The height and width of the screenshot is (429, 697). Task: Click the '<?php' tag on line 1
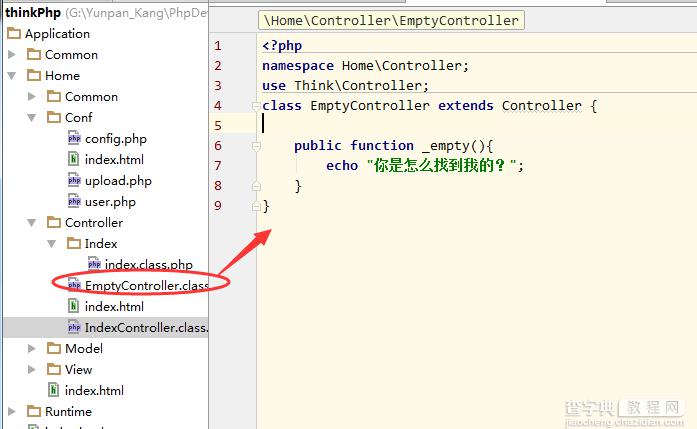(282, 46)
